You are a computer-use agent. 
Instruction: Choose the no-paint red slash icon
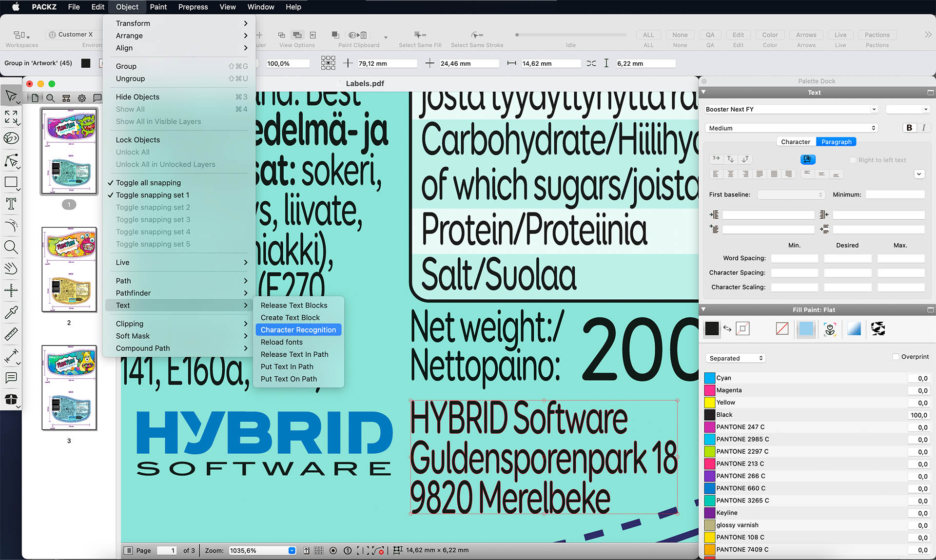pos(782,329)
